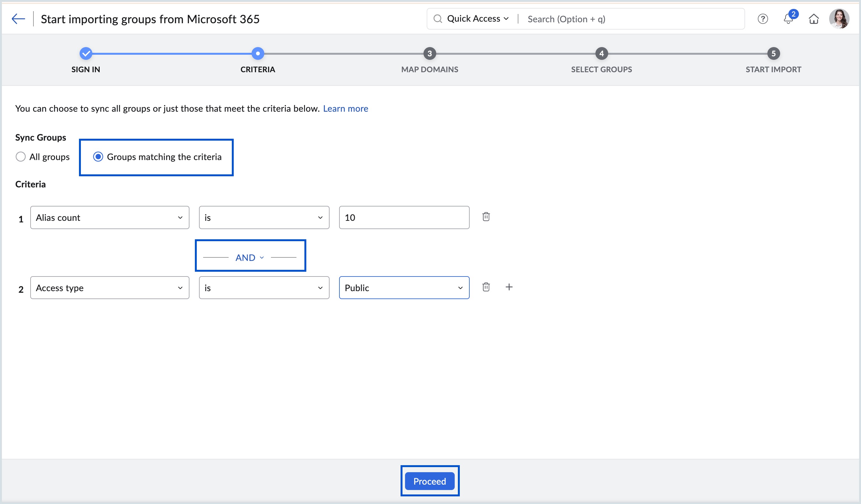Click the home icon in the header
Viewport: 861px width, 504px height.
click(814, 19)
